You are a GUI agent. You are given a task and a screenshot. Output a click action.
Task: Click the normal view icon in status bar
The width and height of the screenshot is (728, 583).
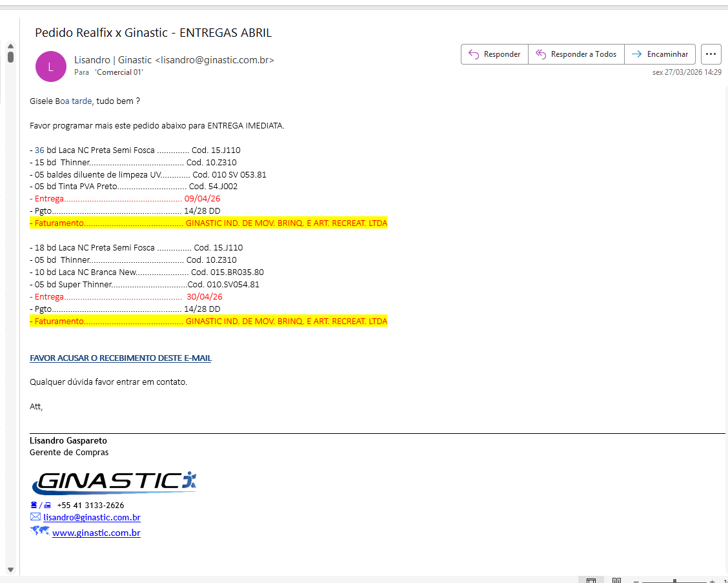[x=591, y=581]
